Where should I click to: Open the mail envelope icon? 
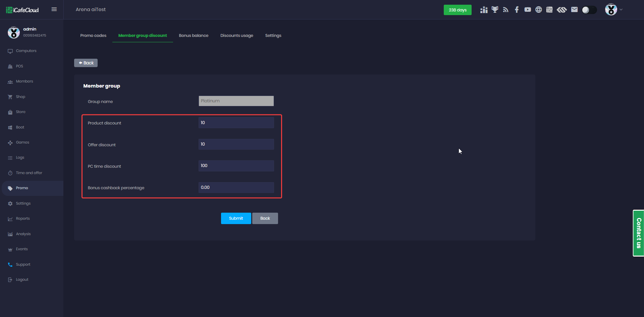pyautogui.click(x=574, y=10)
